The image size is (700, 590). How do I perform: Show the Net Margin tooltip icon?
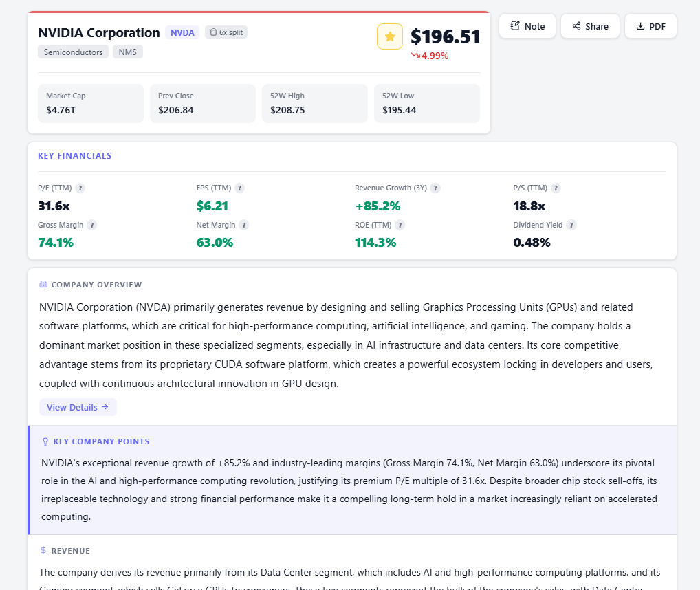(x=243, y=225)
